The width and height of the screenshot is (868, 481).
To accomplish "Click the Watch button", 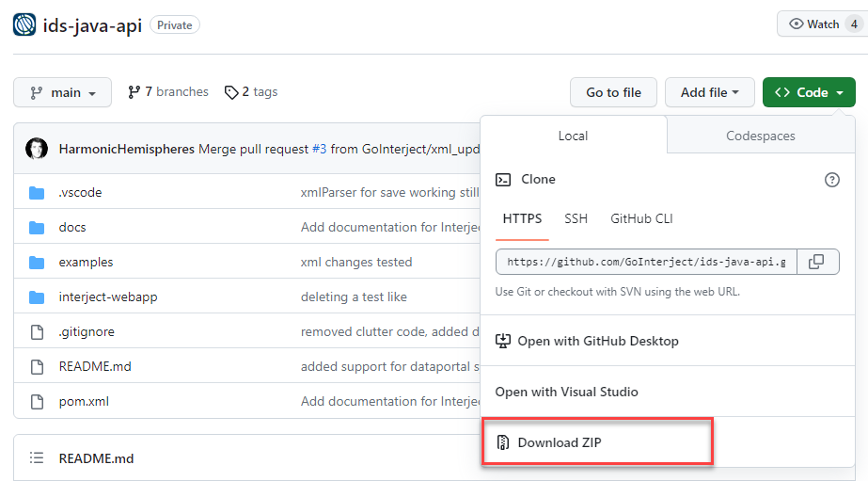I will click(x=822, y=24).
